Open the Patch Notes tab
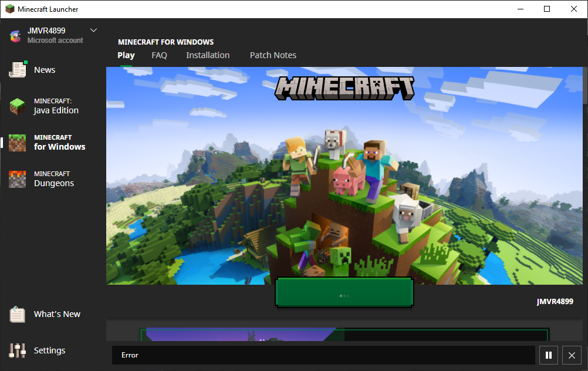 (273, 55)
